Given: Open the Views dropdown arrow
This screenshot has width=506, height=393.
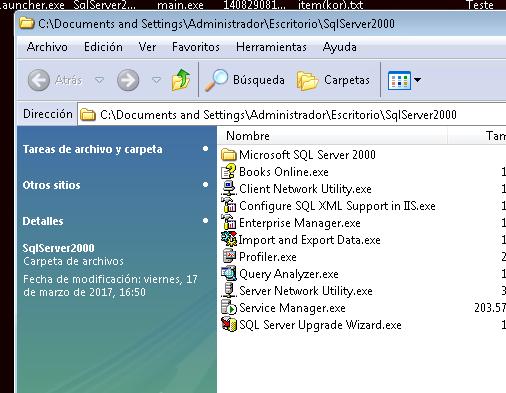Looking at the screenshot, I should click(x=417, y=80).
